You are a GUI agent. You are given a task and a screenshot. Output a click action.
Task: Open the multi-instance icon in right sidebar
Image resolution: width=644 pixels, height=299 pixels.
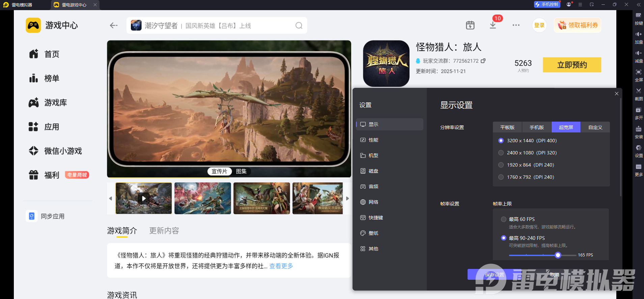[x=638, y=113]
